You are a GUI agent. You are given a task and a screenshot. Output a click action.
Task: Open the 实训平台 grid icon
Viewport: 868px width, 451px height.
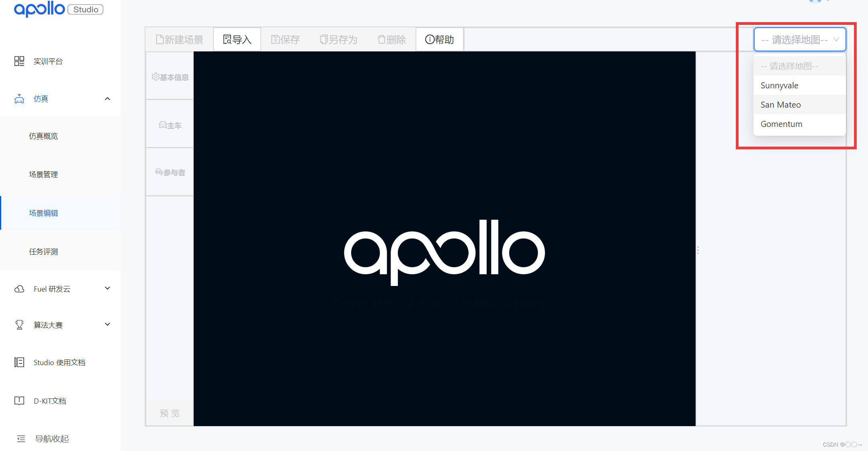tap(19, 61)
